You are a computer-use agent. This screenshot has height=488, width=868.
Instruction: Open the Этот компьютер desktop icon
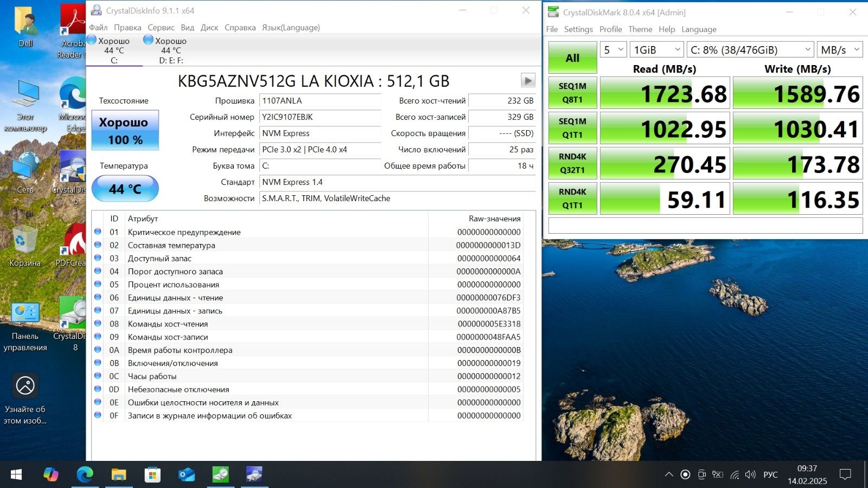pos(25,106)
